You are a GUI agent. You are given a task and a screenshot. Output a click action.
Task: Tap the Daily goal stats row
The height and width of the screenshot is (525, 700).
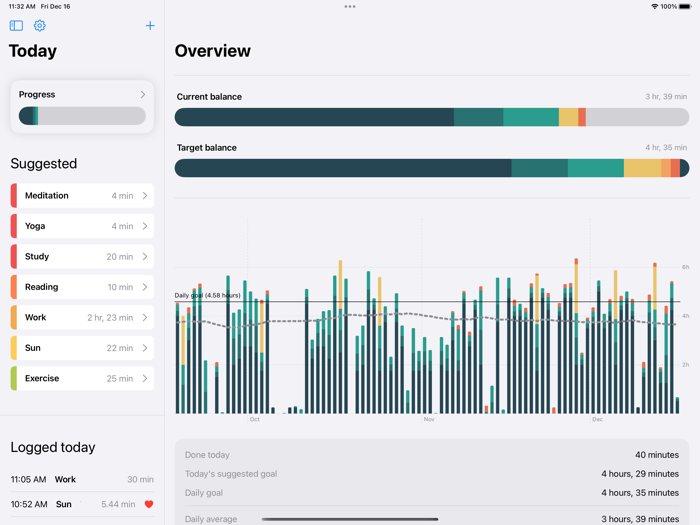[x=432, y=493]
